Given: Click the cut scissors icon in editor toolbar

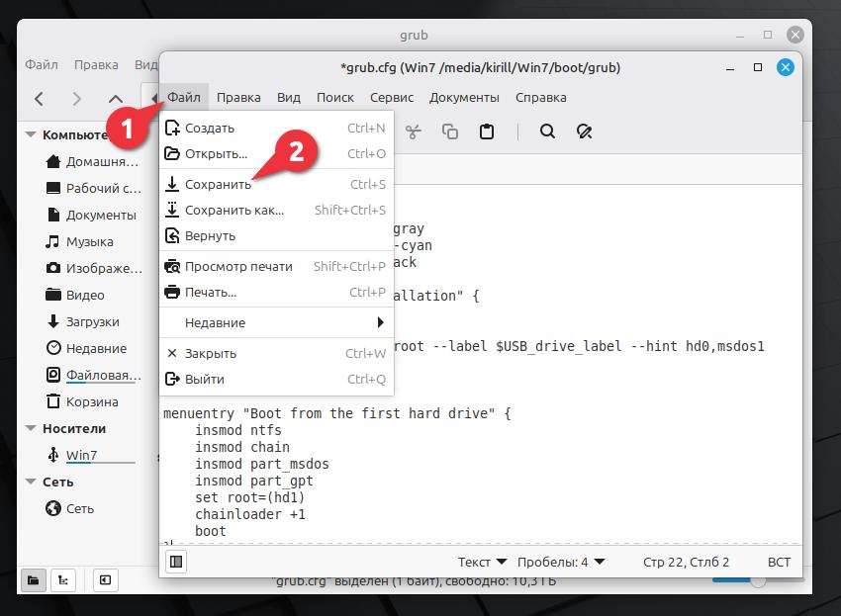Looking at the screenshot, I should click(413, 132).
